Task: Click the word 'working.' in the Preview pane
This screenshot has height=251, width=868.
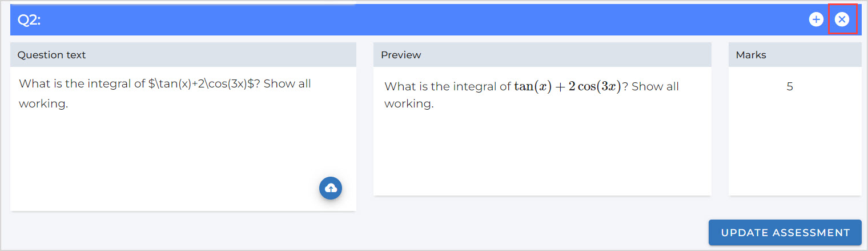Action: [x=409, y=104]
